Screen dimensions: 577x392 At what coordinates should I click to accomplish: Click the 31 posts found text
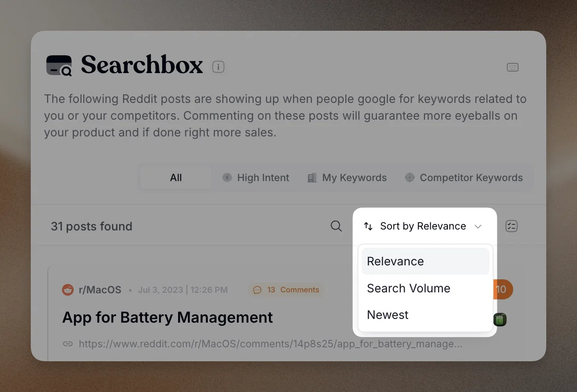click(x=91, y=226)
